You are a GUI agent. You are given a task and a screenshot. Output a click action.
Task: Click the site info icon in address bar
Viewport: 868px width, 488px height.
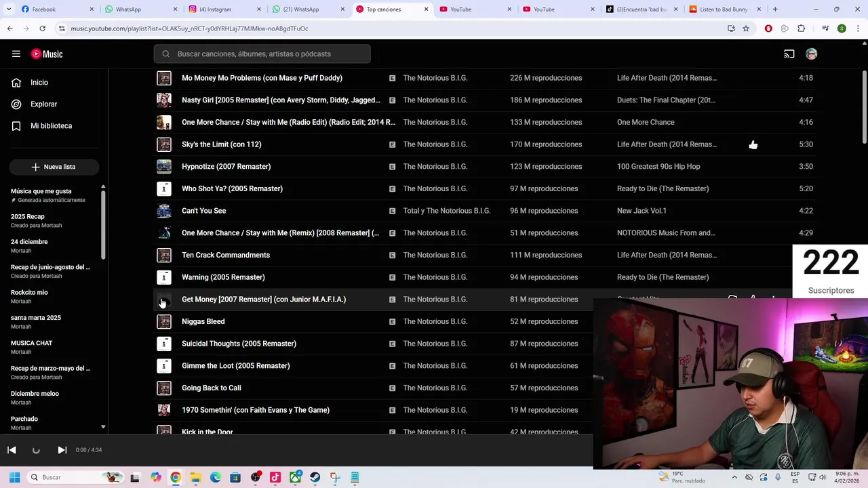[62, 28]
